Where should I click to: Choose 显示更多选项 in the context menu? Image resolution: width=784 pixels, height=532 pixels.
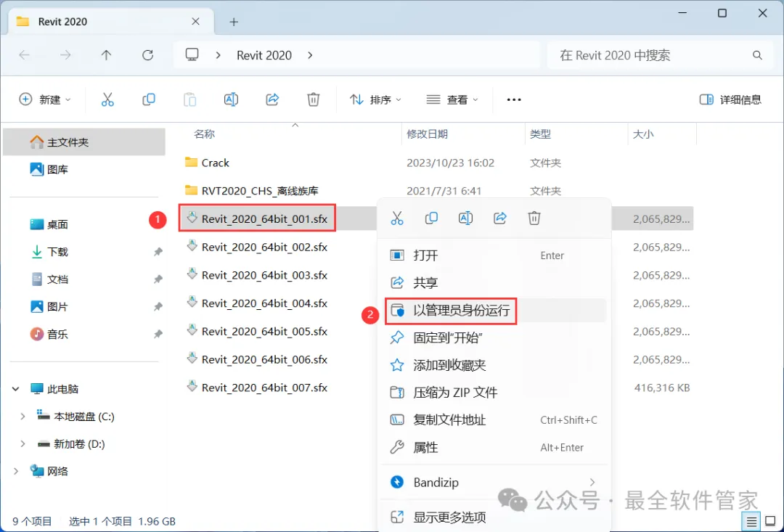[x=495, y=517]
